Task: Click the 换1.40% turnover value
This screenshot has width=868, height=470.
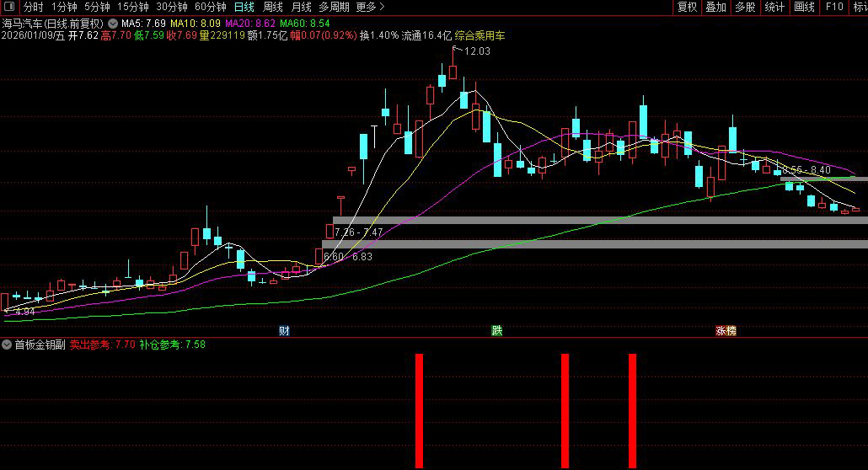Action: click(x=378, y=36)
